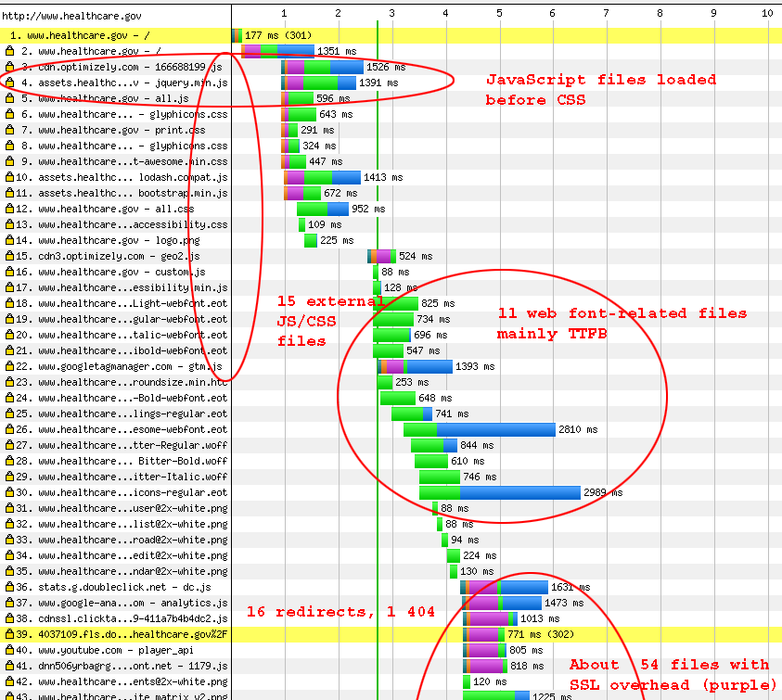
Task: Click the 771 ms (302) redirect bar
Action: [483, 635]
